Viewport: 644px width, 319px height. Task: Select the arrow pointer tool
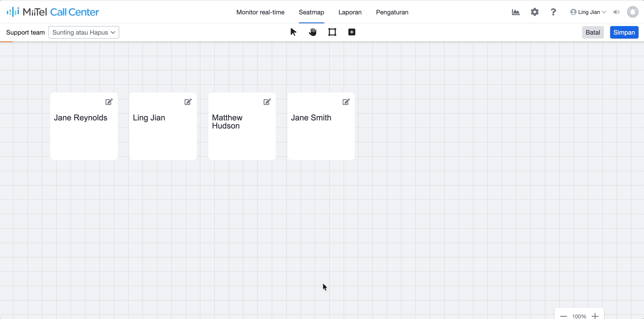point(293,32)
